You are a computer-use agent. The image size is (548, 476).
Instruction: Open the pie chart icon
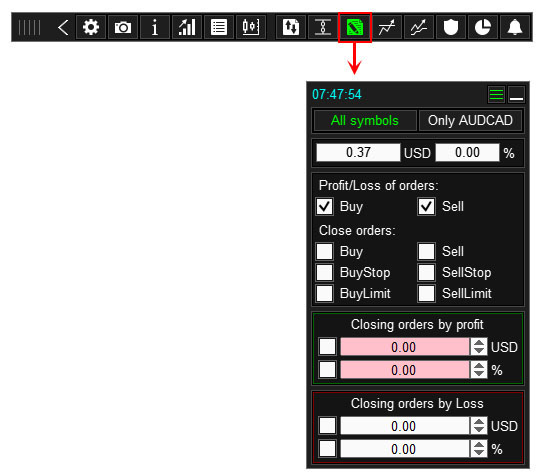tap(483, 27)
